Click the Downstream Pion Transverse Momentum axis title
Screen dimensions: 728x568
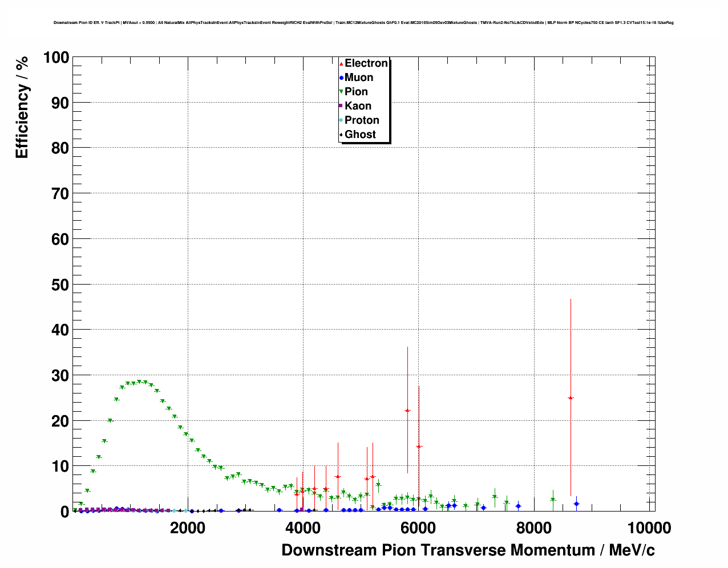click(x=468, y=550)
